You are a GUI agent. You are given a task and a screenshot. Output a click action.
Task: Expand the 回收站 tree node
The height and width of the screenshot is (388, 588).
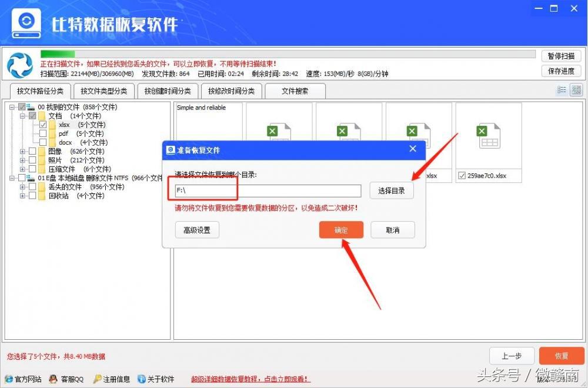(x=22, y=196)
